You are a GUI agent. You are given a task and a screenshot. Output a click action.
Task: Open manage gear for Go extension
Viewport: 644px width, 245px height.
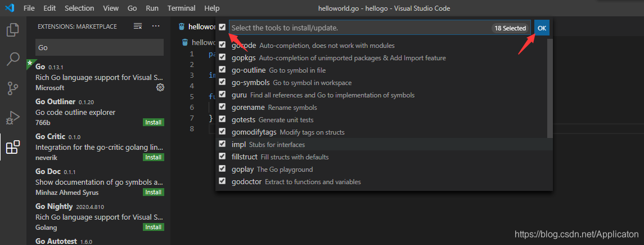click(160, 87)
